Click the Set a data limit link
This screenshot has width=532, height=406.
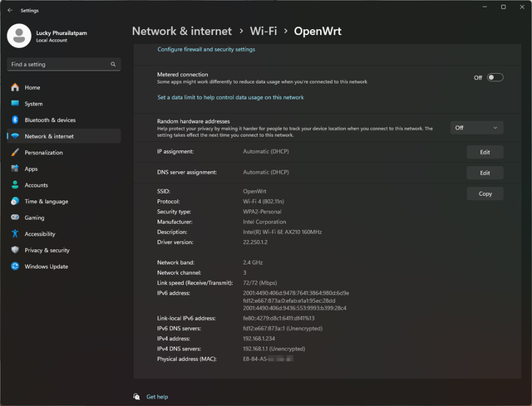click(x=230, y=97)
